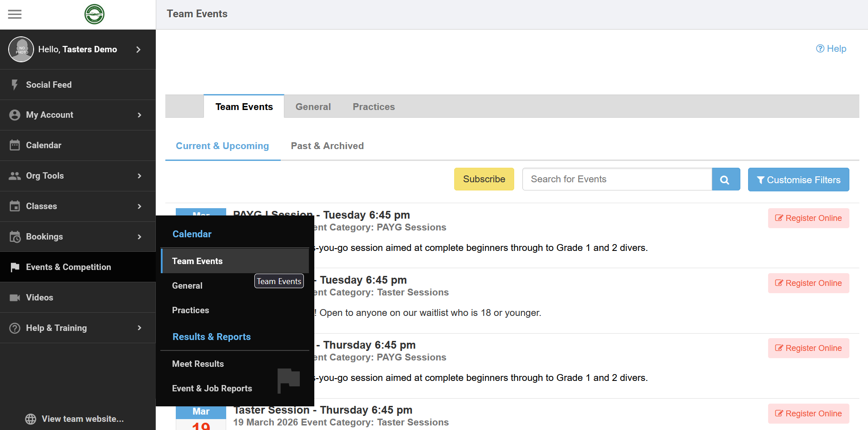Image resolution: width=868 pixels, height=430 pixels.
Task: Expand the Classes submenu arrow
Action: pos(139,206)
